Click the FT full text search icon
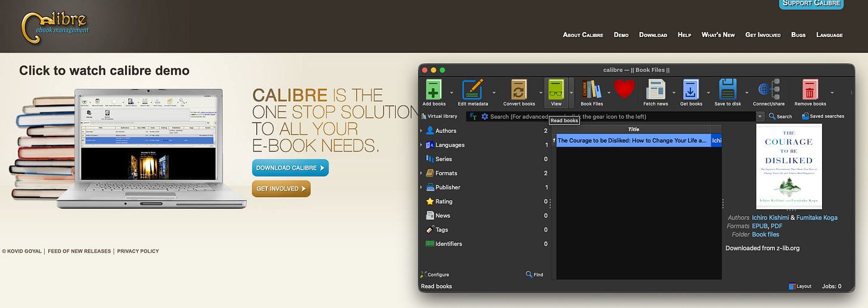Image resolution: width=868 pixels, height=308 pixels. 473,116
